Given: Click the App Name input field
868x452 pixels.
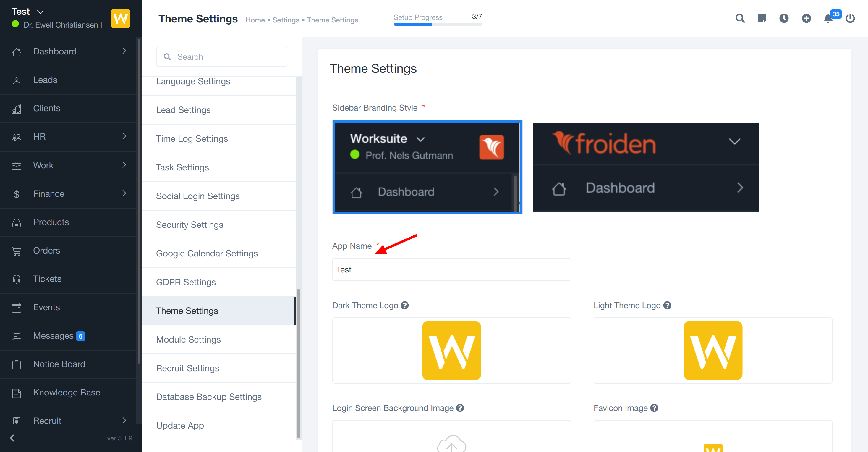Looking at the screenshot, I should coord(451,269).
